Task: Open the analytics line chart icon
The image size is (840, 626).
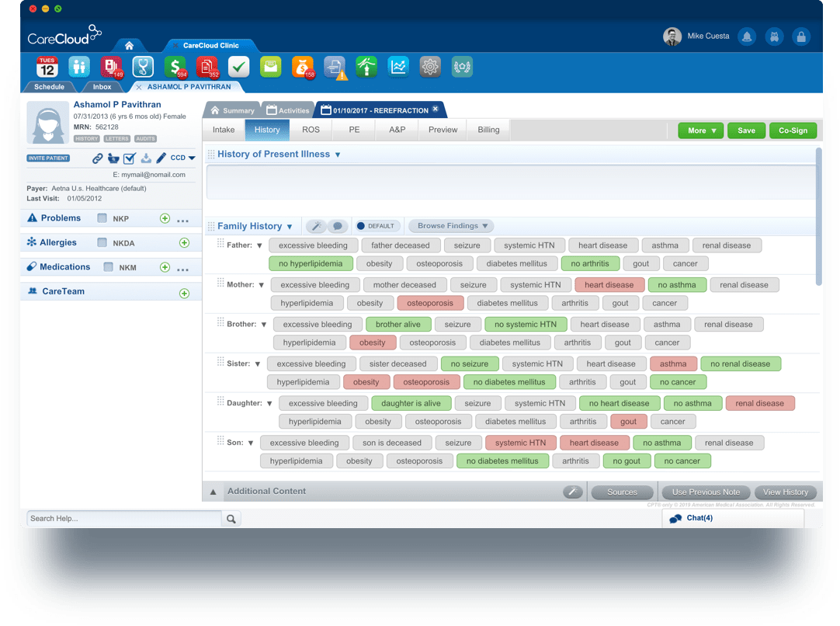Action: tap(398, 67)
